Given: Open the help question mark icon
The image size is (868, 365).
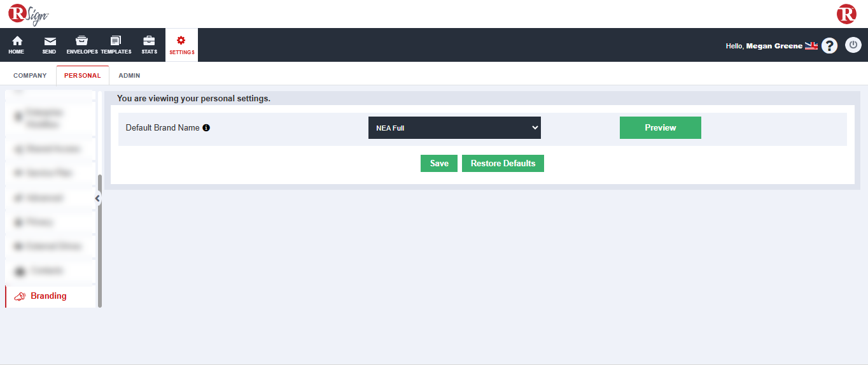Looking at the screenshot, I should (829, 46).
